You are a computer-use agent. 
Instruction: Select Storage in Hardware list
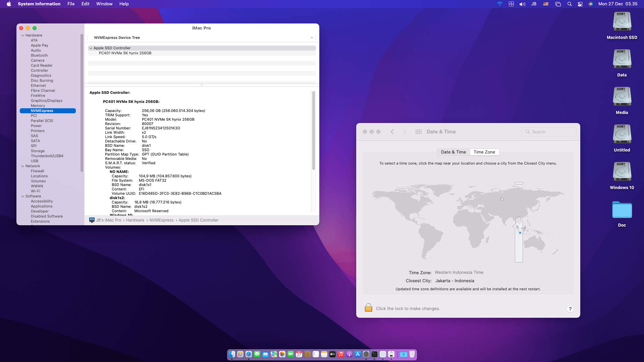click(38, 151)
